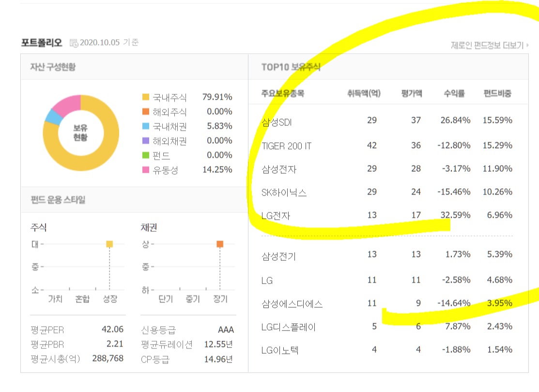Image resolution: width=539 pixels, height=392 pixels.
Task: Click the 단기 axis label in bond chart
Action: pyautogui.click(x=166, y=299)
